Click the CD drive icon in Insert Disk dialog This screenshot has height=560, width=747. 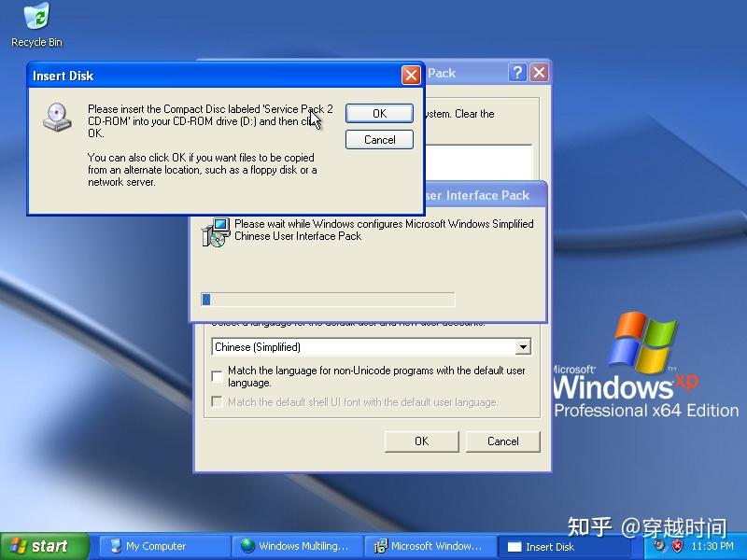click(x=57, y=117)
